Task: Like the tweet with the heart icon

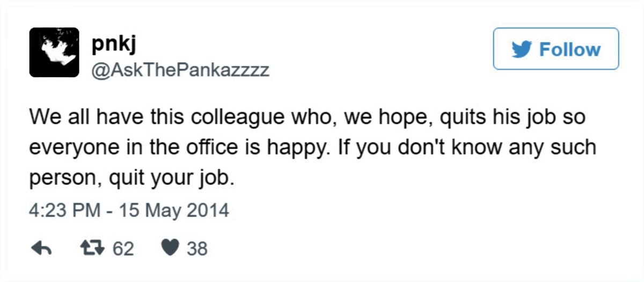Action: click(x=170, y=248)
